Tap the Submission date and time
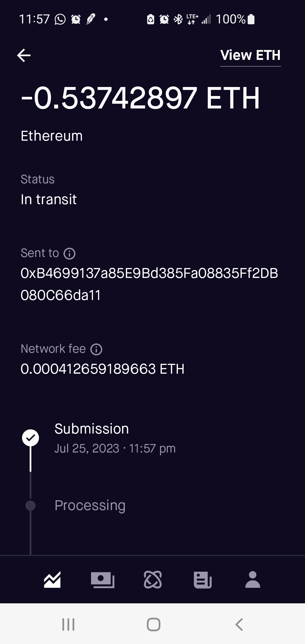The image size is (305, 644). (115, 449)
